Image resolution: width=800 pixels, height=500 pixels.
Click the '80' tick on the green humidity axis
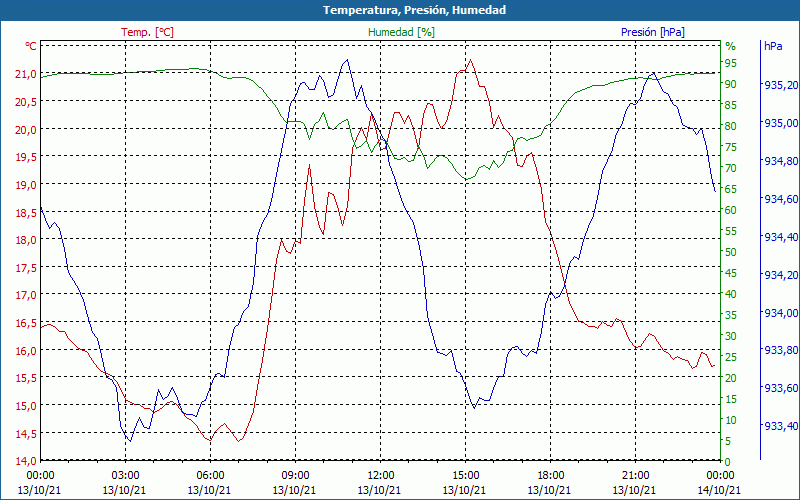(731, 126)
